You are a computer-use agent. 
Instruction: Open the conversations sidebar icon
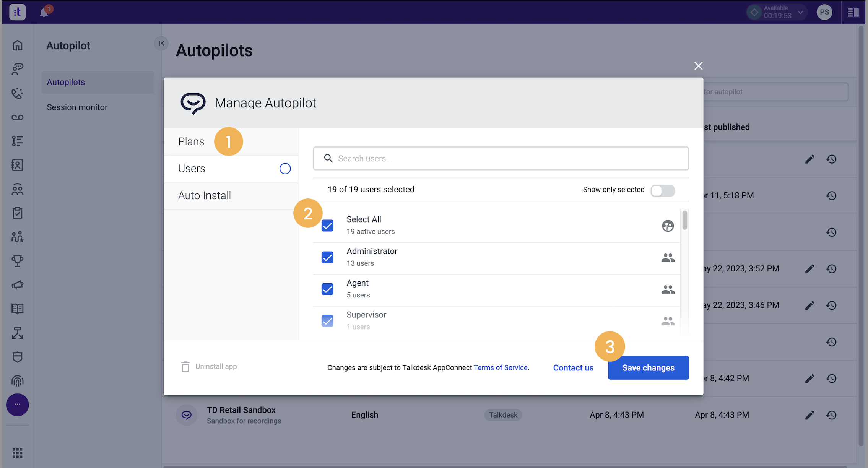coord(17,69)
